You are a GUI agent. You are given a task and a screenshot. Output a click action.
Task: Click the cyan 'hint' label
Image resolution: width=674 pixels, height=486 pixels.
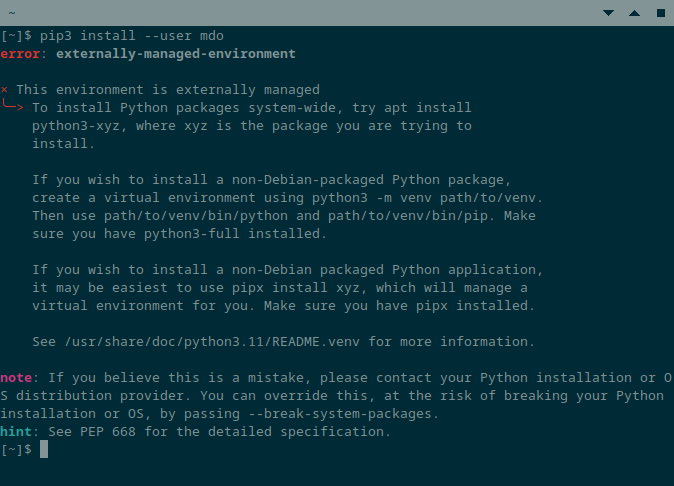tap(16, 432)
